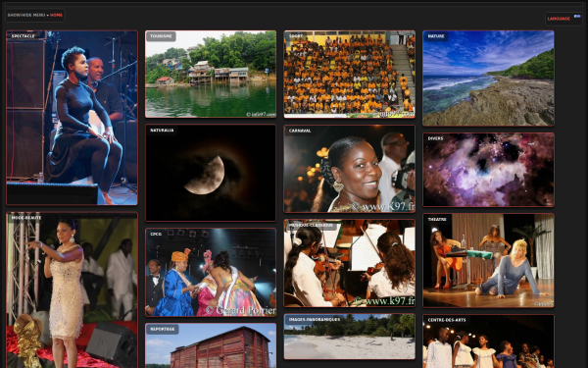Open the Images-Panoramiques beach thumbnail
Screen dimensions: 588x368
(x=350, y=337)
